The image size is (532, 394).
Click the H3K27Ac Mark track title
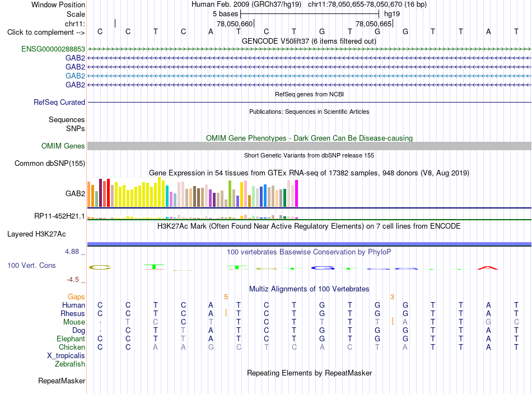[309, 226]
